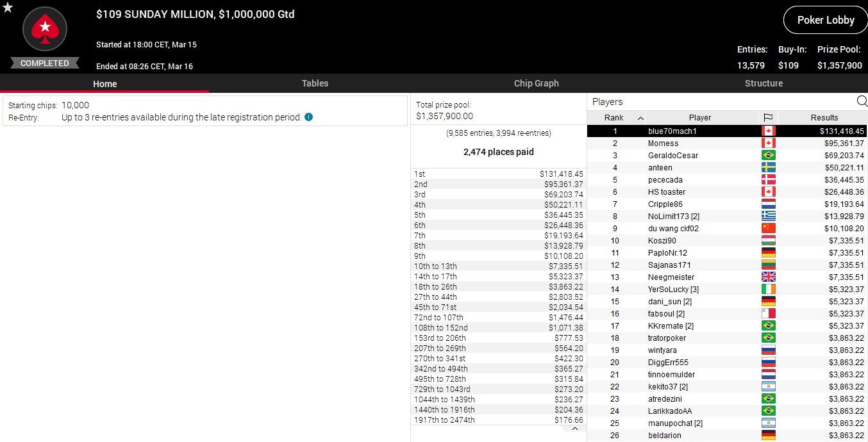Click the favorite star icon
This screenshot has height=442, width=868.
(8, 8)
